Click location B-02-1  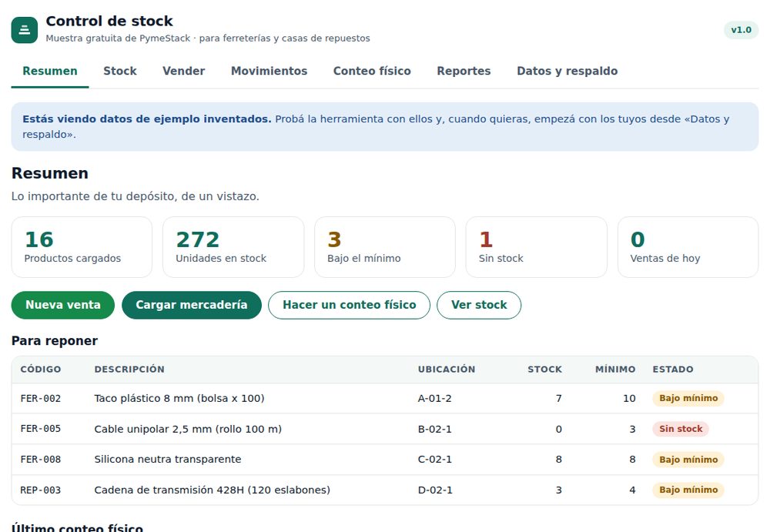tap(434, 429)
